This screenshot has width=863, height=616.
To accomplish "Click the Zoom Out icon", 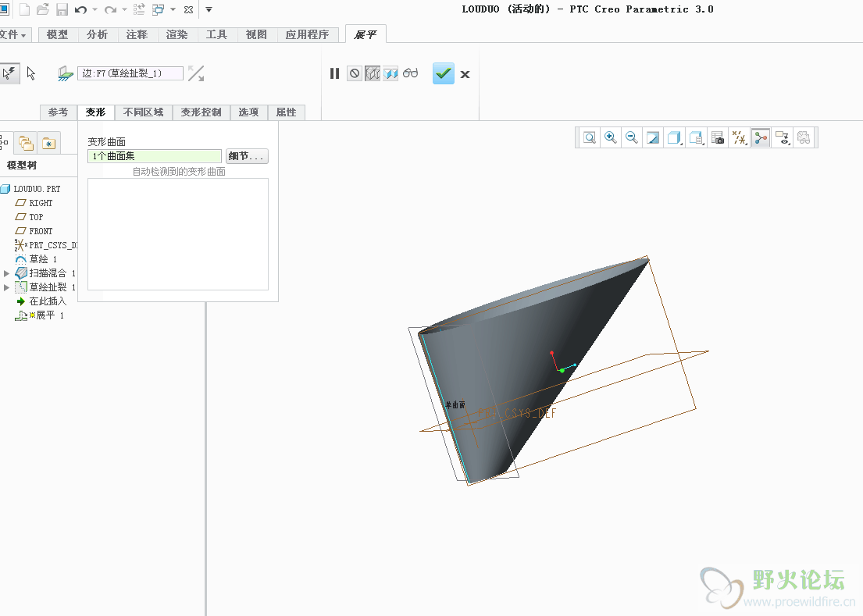I will [632, 137].
